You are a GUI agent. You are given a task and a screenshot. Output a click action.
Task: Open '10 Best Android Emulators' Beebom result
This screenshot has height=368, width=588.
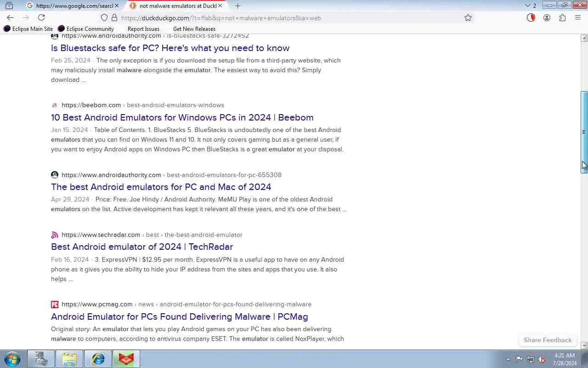(182, 117)
